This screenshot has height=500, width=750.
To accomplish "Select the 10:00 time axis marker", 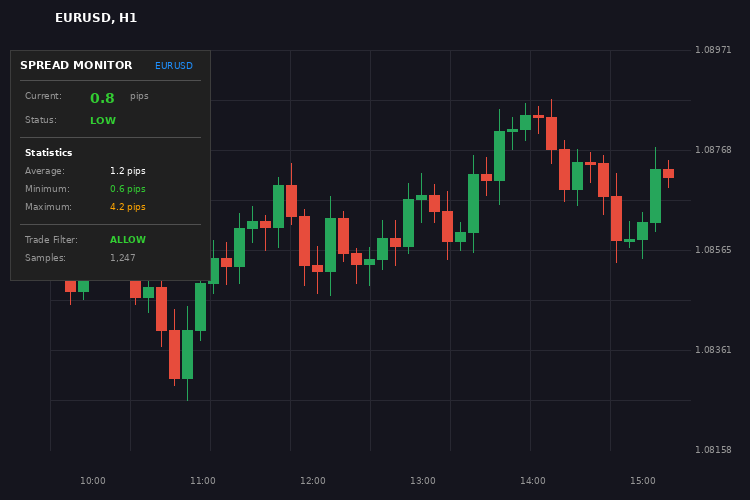I will pos(93,481).
